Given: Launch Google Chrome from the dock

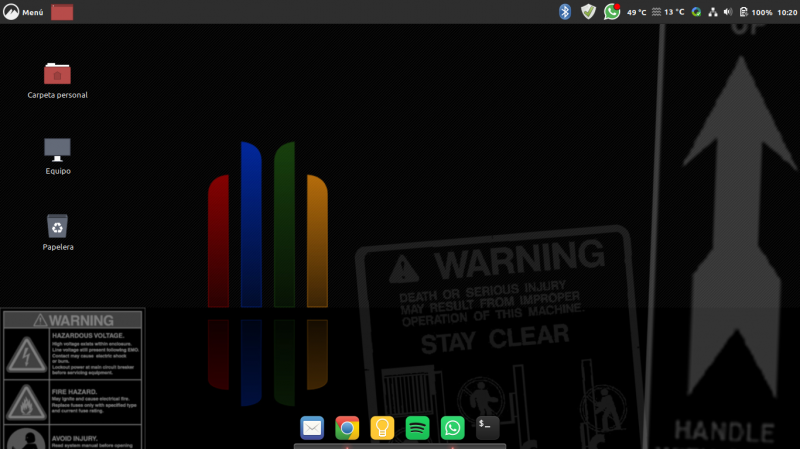Looking at the screenshot, I should point(347,428).
